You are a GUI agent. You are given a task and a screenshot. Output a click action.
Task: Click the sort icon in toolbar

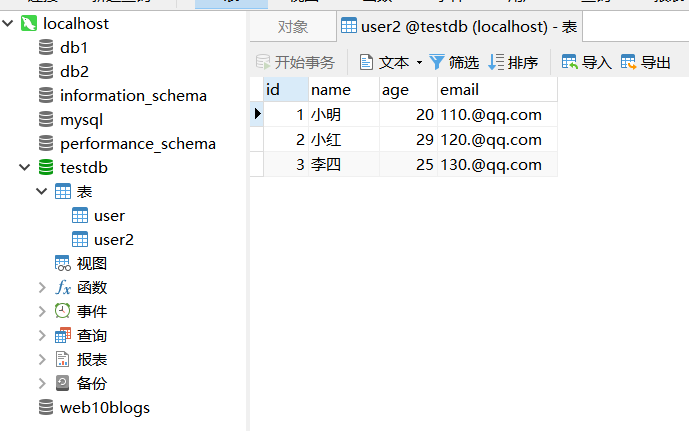496,62
